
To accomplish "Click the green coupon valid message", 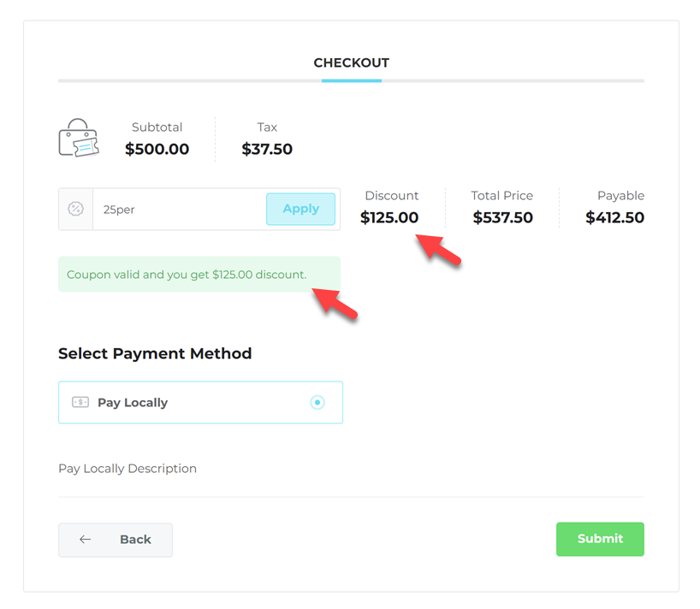I will click(187, 275).
